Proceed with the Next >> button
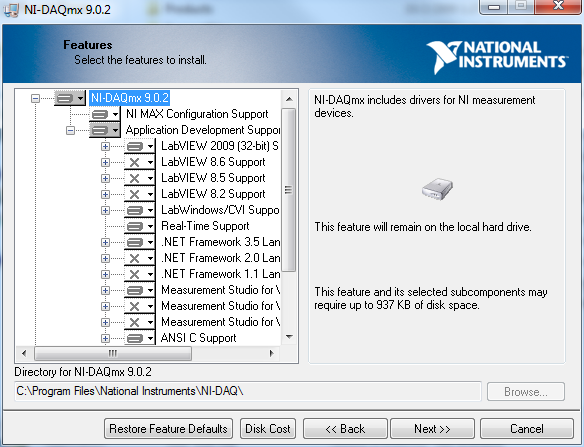 click(432, 429)
